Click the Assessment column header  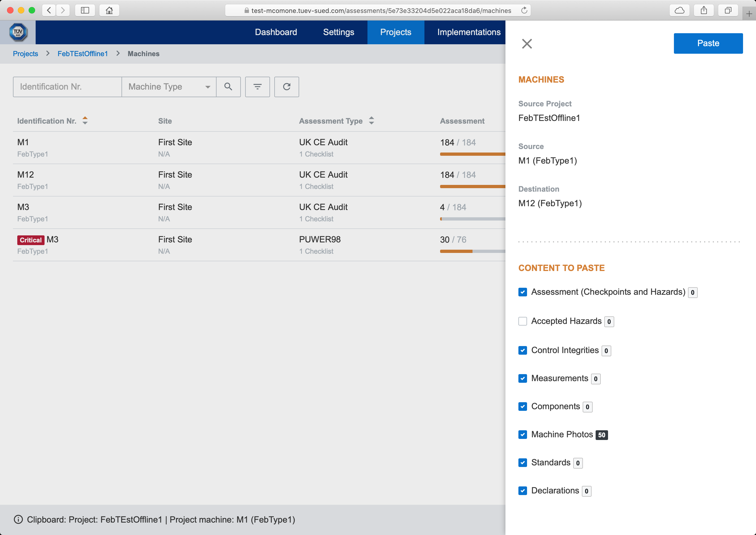tap(462, 121)
